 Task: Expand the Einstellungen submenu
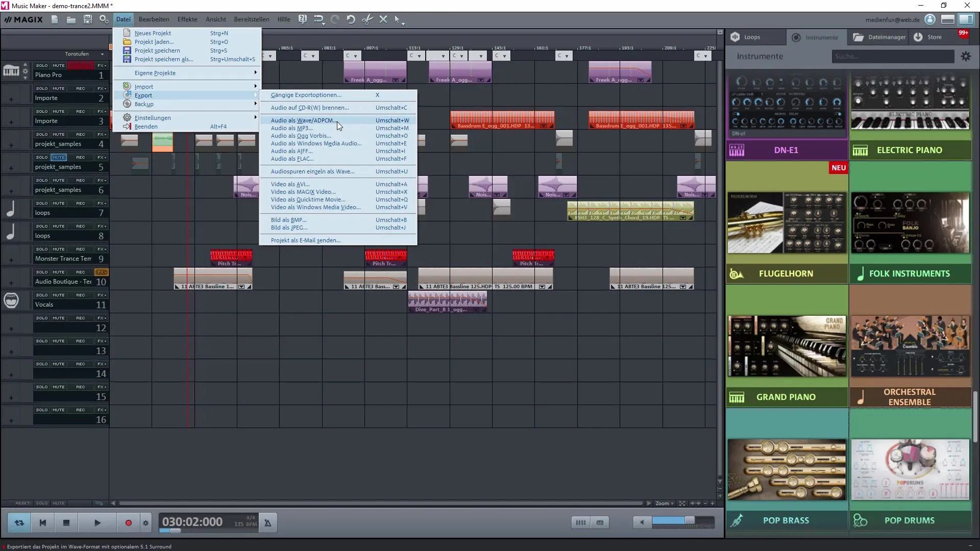click(x=187, y=118)
